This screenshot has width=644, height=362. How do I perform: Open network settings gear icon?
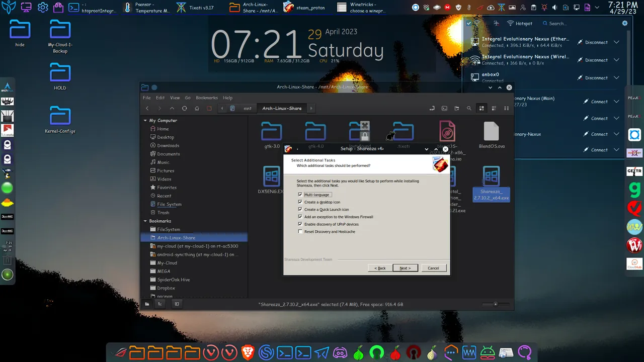(625, 23)
